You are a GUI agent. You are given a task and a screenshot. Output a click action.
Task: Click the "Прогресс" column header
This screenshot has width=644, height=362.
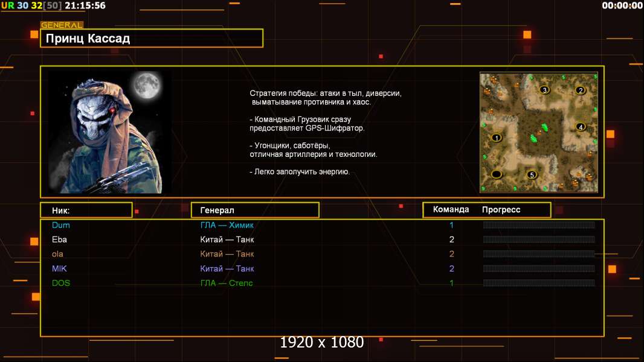[501, 210]
